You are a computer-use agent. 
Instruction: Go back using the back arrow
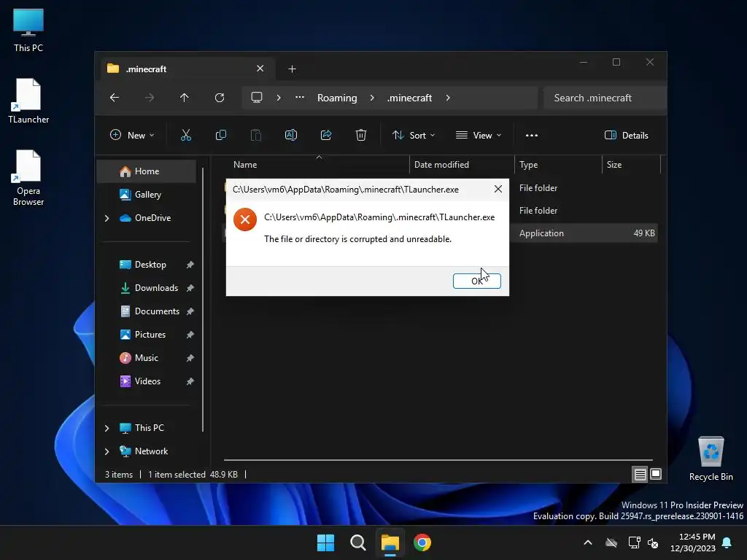(115, 98)
